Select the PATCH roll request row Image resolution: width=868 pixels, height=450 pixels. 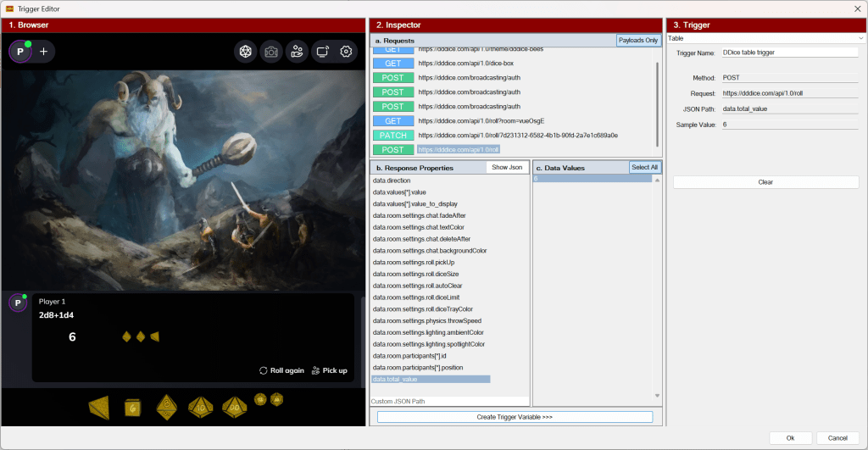393,136
